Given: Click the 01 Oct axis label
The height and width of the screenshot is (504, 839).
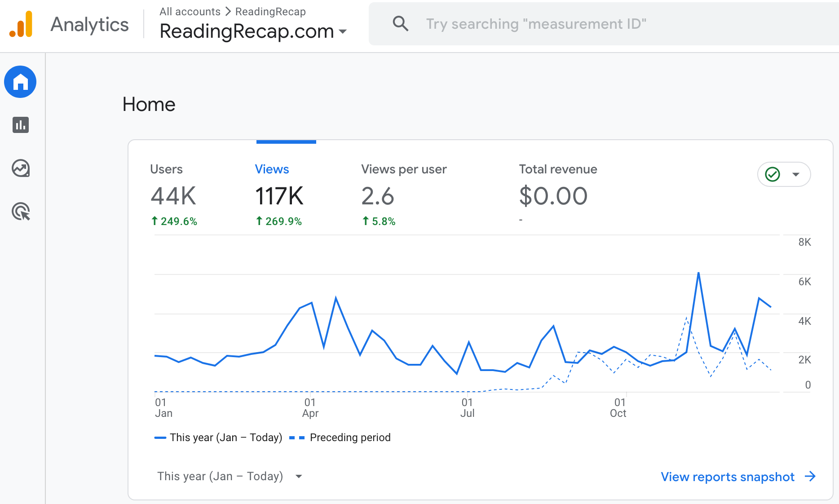Looking at the screenshot, I should (618, 407).
